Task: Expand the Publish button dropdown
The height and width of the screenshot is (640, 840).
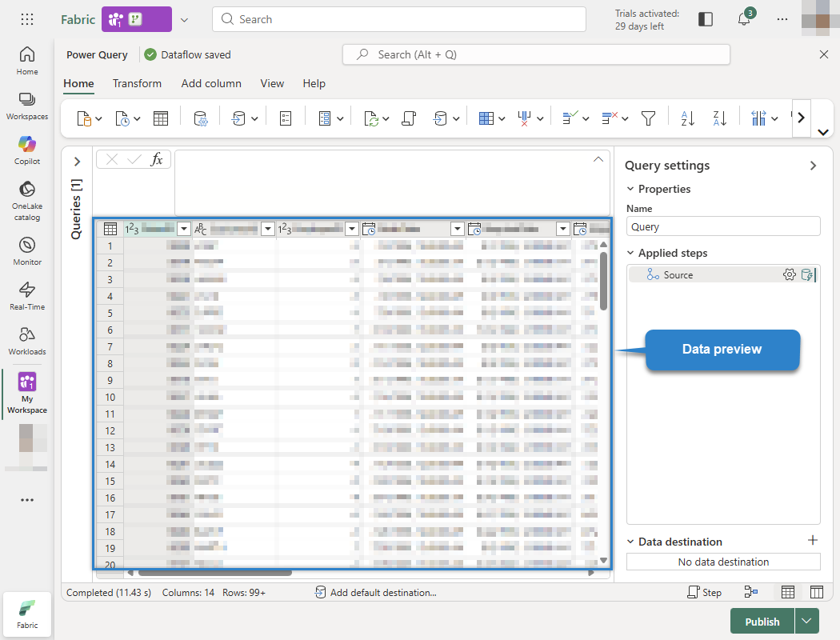Action: click(x=806, y=621)
